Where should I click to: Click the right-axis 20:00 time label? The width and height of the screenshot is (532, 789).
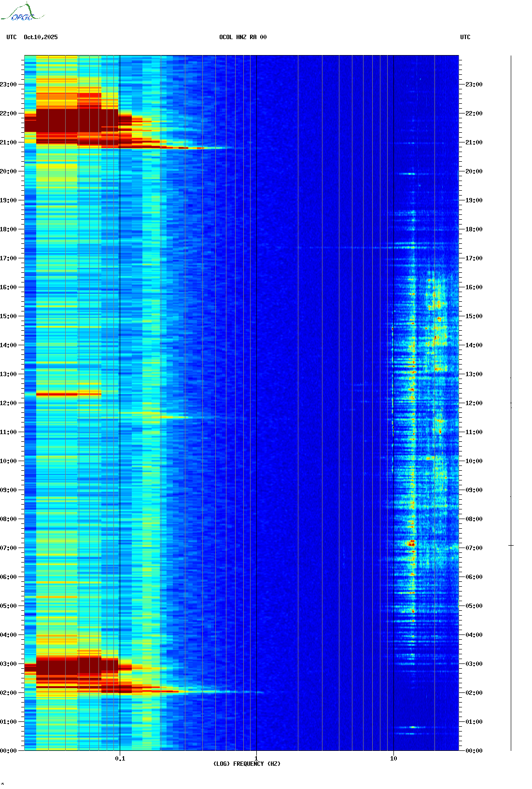pyautogui.click(x=474, y=171)
